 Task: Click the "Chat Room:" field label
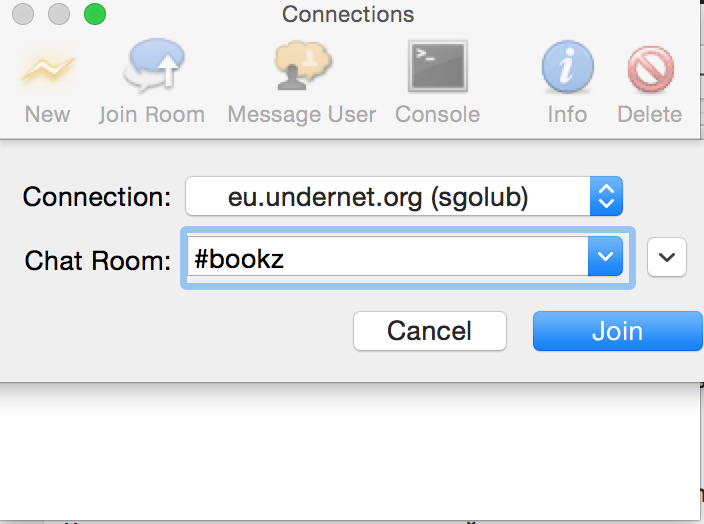[x=98, y=260]
